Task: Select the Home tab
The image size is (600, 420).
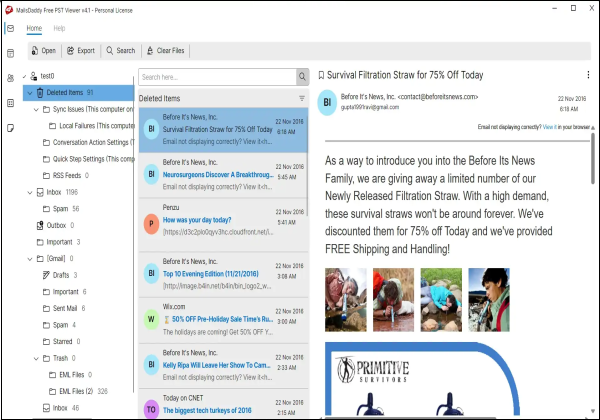Action: tap(34, 28)
